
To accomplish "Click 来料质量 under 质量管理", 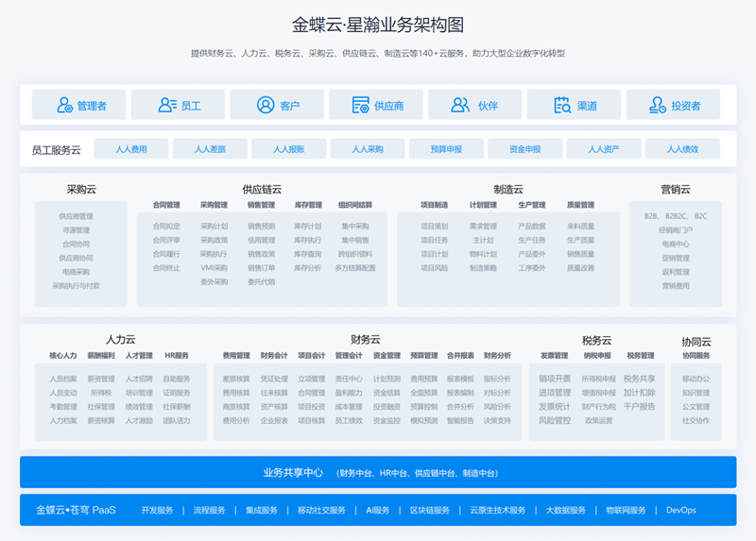I will pyautogui.click(x=580, y=226).
